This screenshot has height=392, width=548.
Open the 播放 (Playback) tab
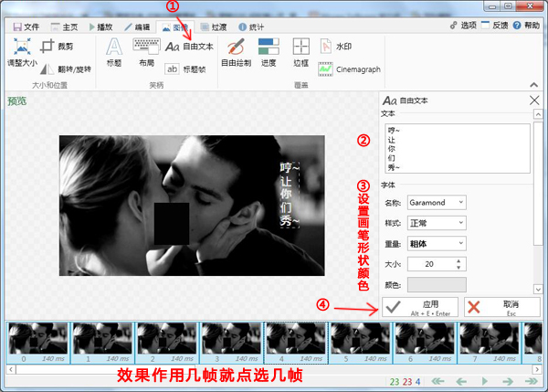[x=100, y=26]
